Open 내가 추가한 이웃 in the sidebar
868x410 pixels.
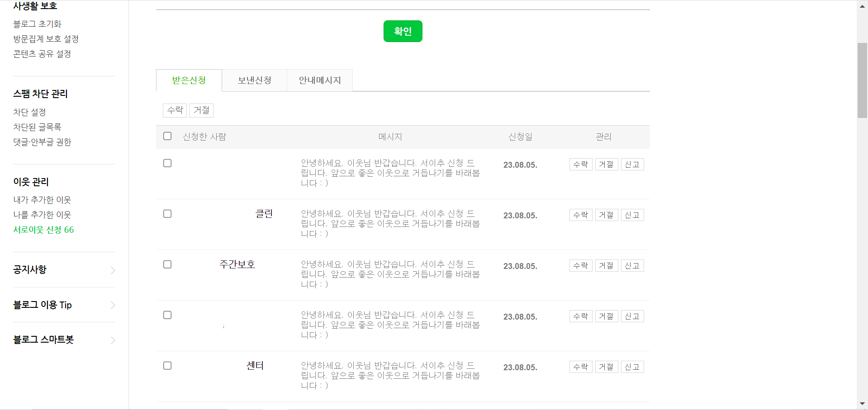(x=42, y=200)
